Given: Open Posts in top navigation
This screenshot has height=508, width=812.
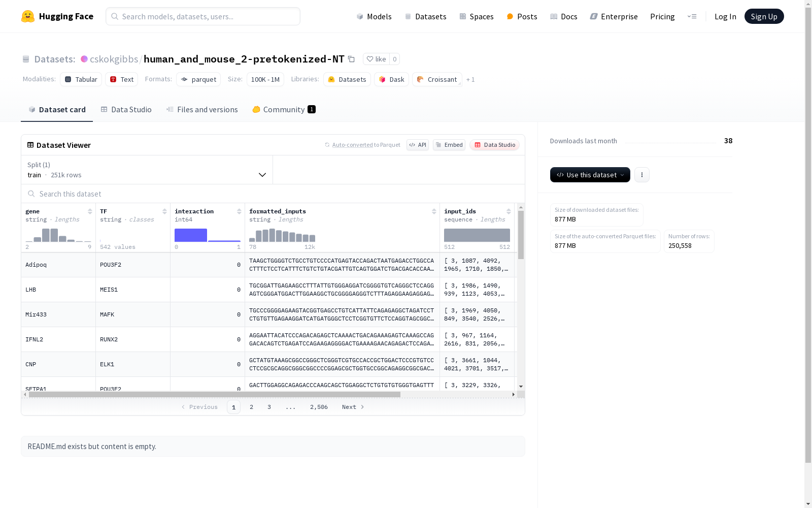Looking at the screenshot, I should click(522, 16).
